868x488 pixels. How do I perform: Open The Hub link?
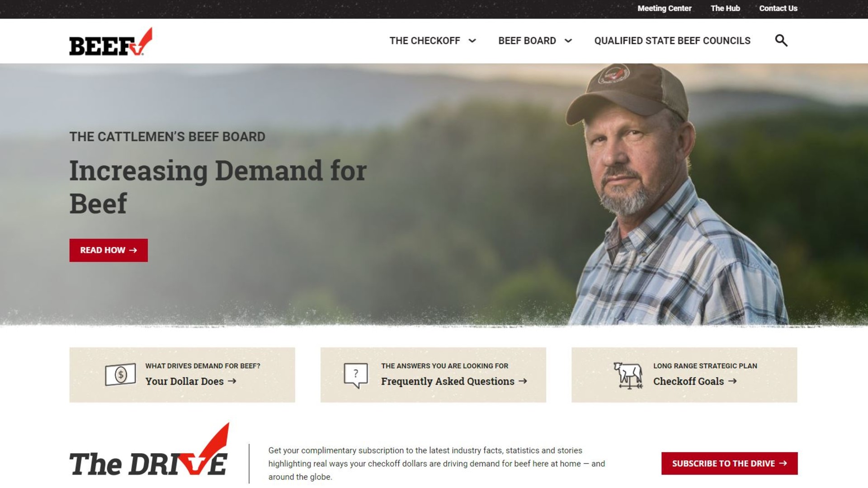pos(725,8)
